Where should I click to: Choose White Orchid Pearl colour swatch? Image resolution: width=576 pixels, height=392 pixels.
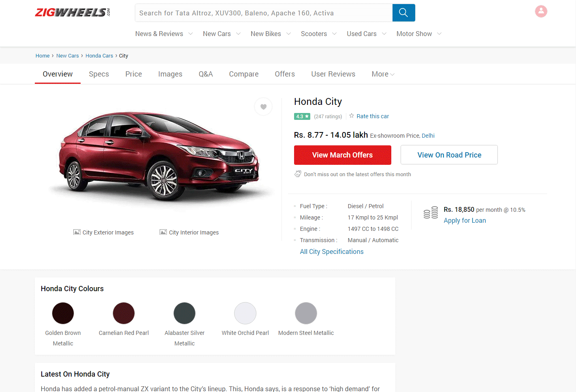coord(245,313)
